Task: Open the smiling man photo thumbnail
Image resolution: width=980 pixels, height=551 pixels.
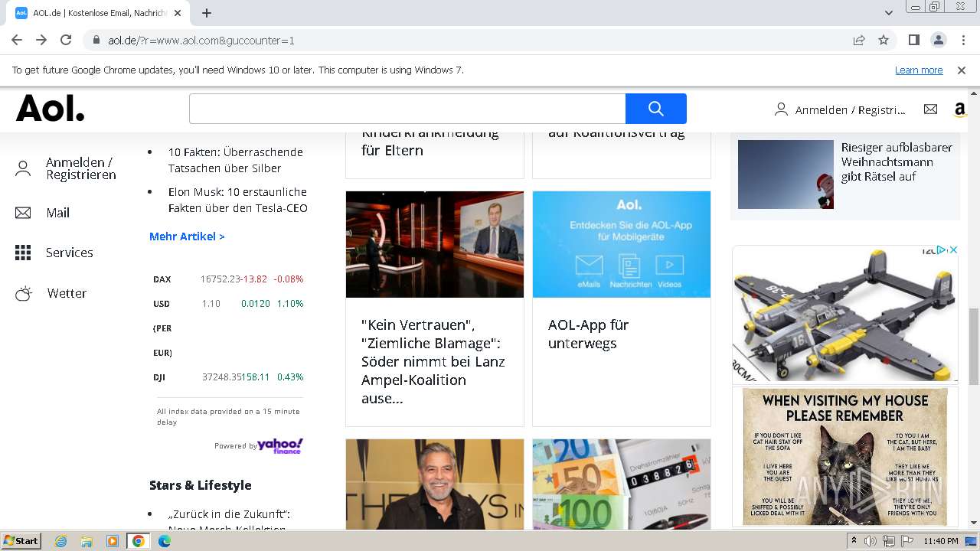Action: pos(435,484)
